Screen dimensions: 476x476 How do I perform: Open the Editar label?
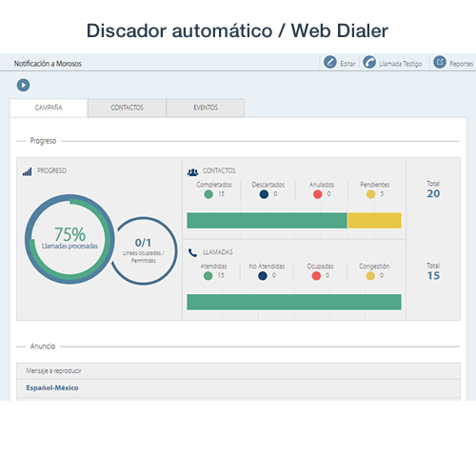coord(347,64)
